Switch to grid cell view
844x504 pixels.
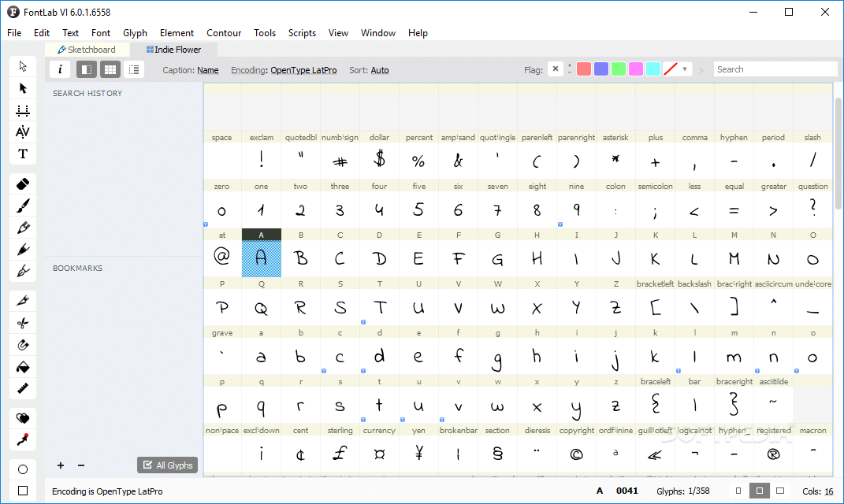(110, 69)
